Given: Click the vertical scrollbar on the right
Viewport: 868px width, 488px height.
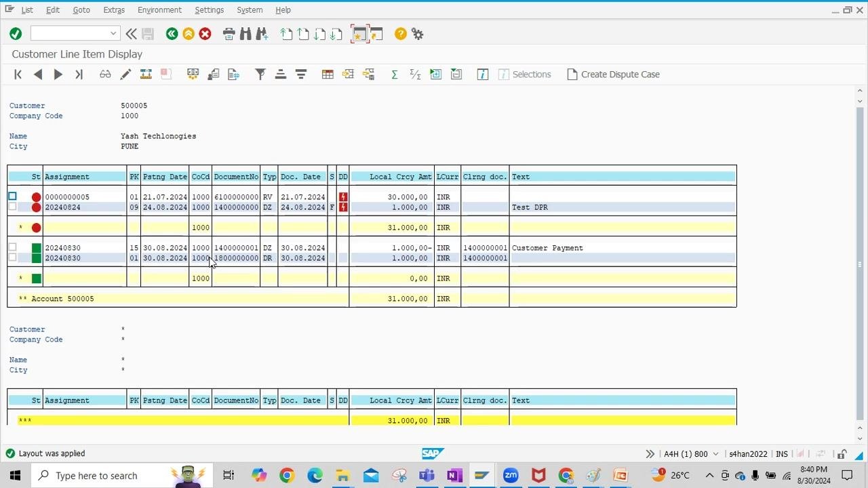Looking at the screenshot, I should coord(860,264).
